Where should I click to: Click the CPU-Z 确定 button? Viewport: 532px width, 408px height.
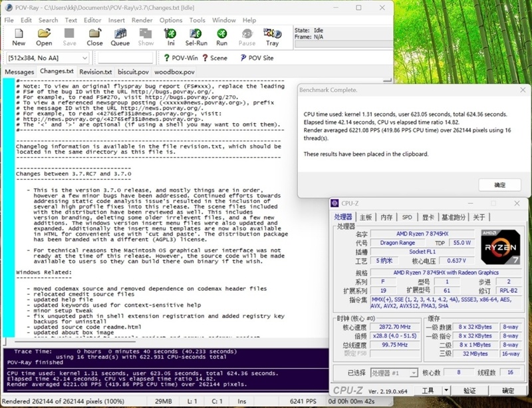507,390
